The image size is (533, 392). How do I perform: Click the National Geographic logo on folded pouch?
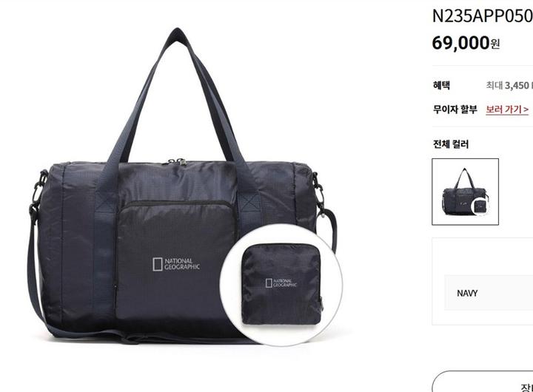(x=281, y=283)
